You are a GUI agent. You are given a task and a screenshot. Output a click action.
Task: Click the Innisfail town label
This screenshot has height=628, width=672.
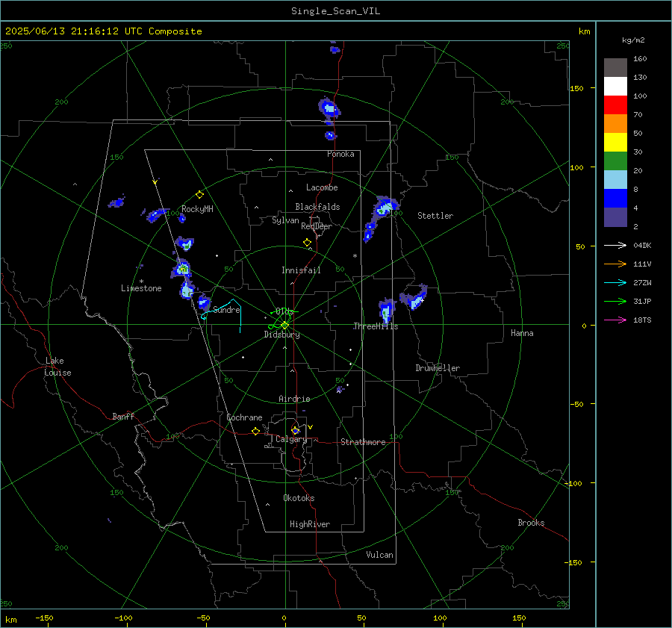tap(301, 270)
